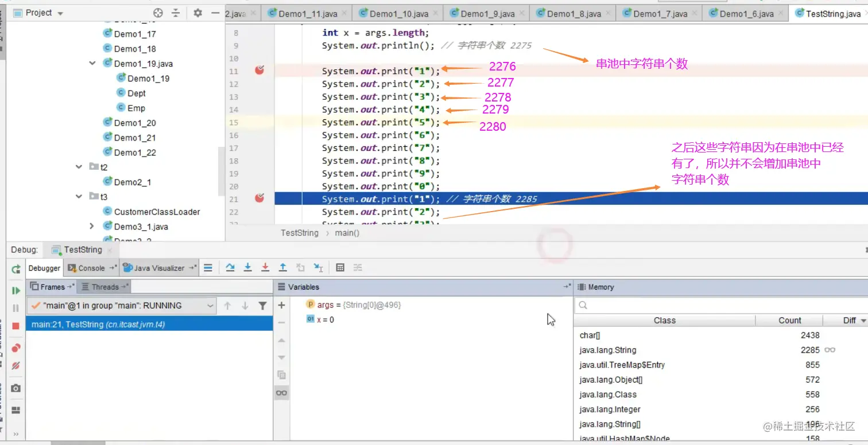Open Restore Layout icon in debug sidebar

16,410
